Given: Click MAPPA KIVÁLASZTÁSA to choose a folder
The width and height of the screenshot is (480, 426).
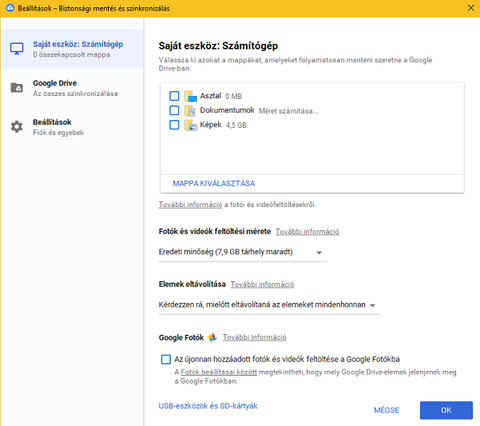Looking at the screenshot, I should click(x=214, y=183).
